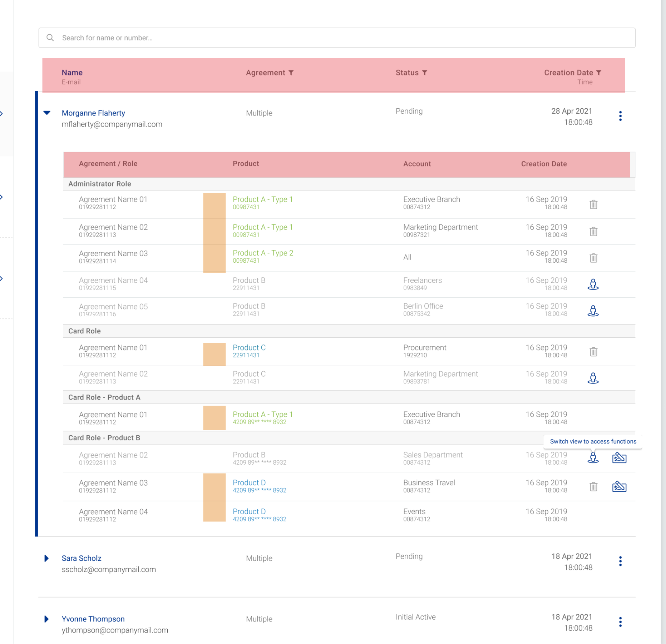Open the Agreement column filter
Viewport: 666px width, 644px height.
[291, 73]
